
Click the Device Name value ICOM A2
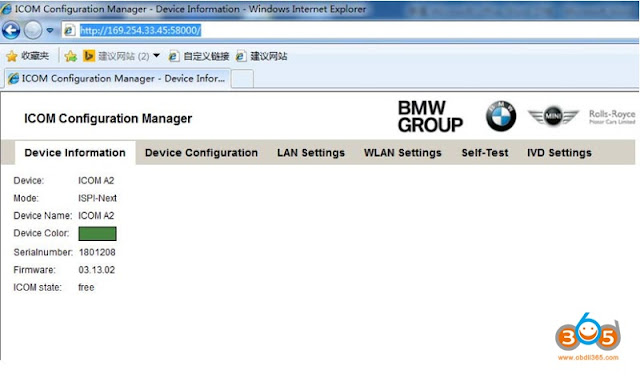coord(96,215)
